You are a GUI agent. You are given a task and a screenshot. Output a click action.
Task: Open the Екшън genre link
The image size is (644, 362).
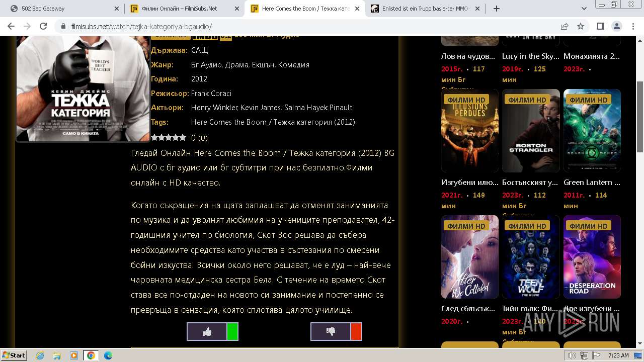(x=263, y=65)
